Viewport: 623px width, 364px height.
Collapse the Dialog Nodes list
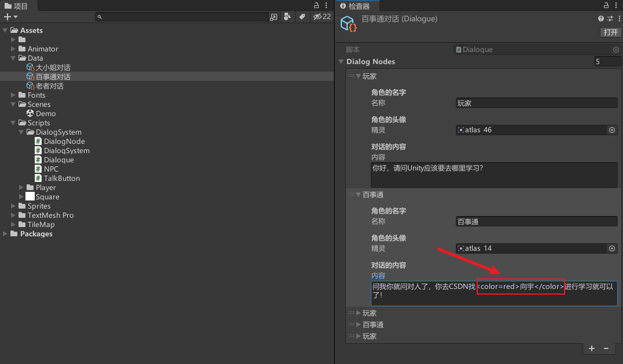click(x=341, y=61)
